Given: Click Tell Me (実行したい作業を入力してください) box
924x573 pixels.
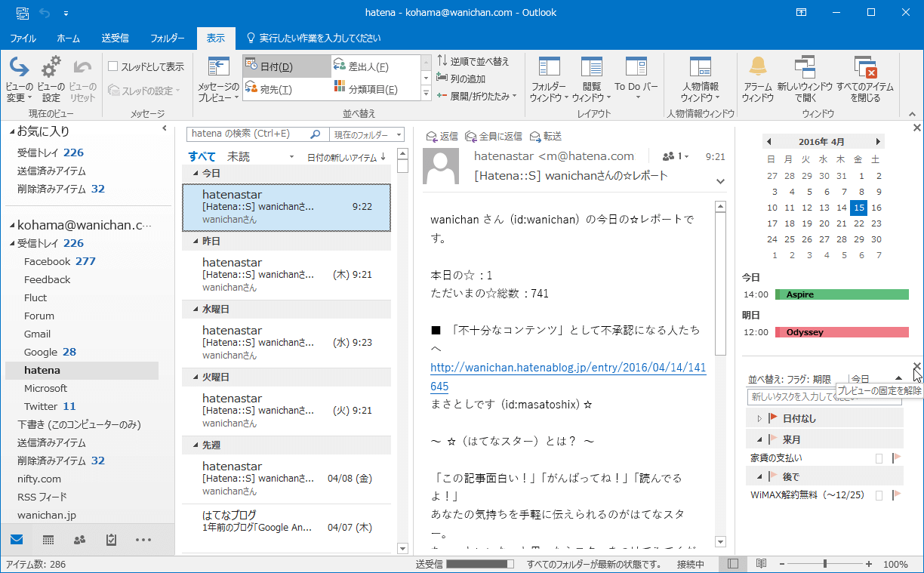Looking at the screenshot, I should click(x=313, y=38).
